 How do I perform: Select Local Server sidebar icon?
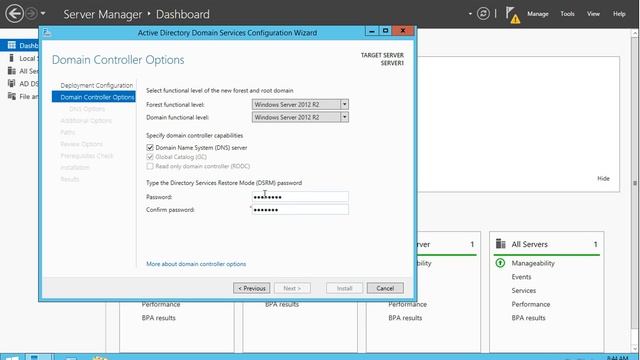[11, 58]
